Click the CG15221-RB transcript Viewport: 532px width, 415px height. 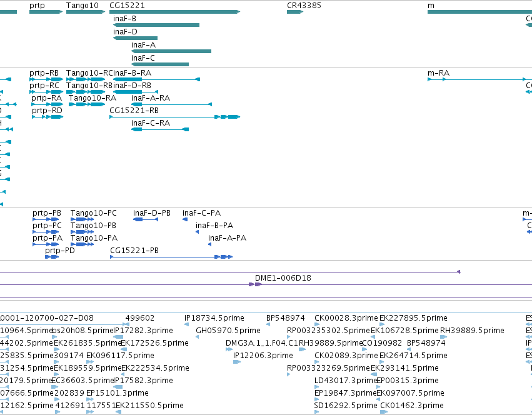pos(175,117)
